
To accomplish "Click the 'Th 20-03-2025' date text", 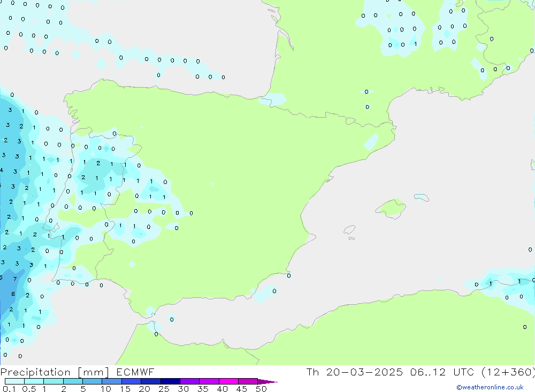I will (x=355, y=372).
